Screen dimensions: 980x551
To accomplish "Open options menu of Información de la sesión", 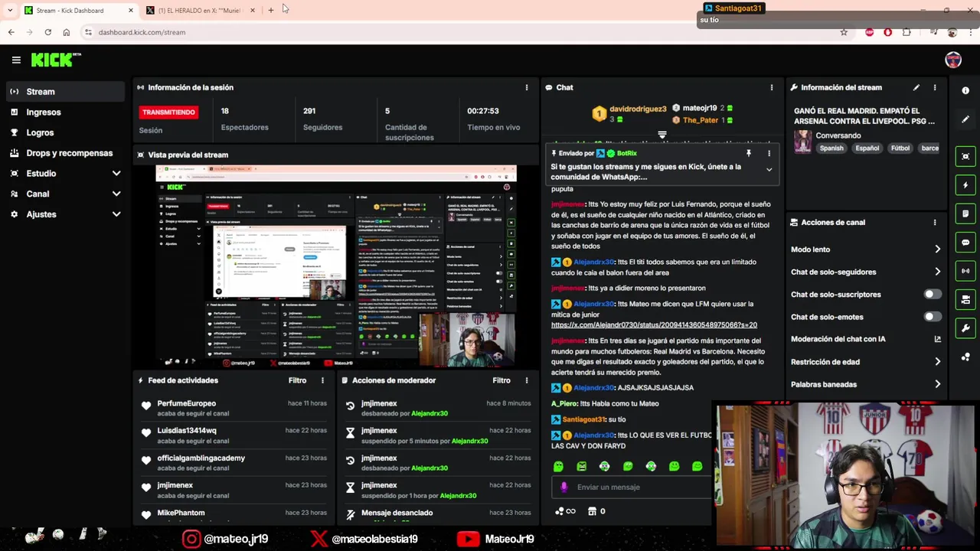I will point(527,87).
